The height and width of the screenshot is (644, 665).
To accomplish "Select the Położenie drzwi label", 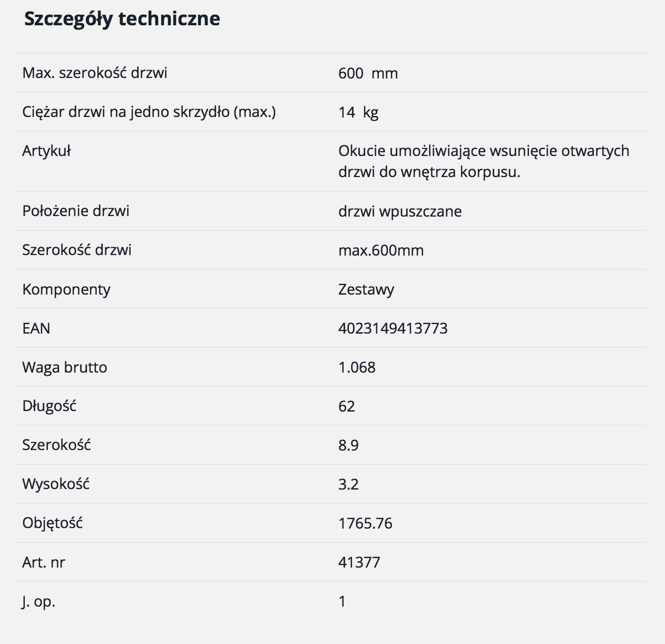I will click(x=76, y=211).
